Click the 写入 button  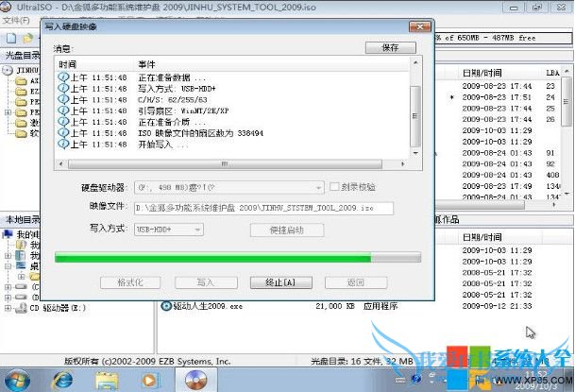coord(206,282)
